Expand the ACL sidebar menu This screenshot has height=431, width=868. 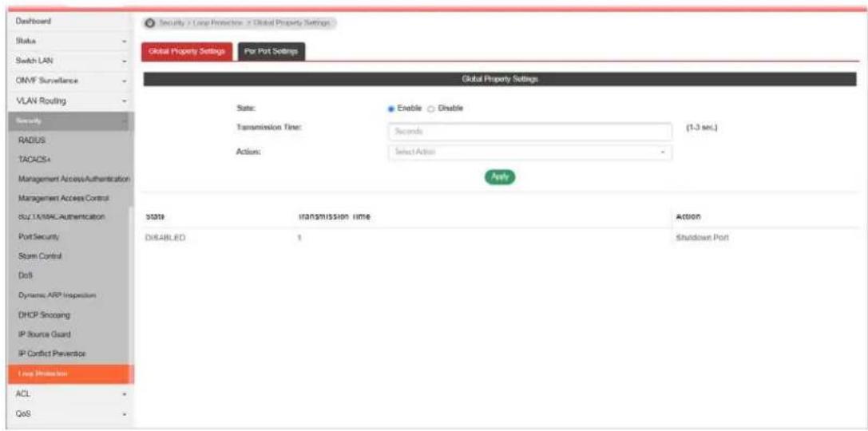(x=70, y=394)
